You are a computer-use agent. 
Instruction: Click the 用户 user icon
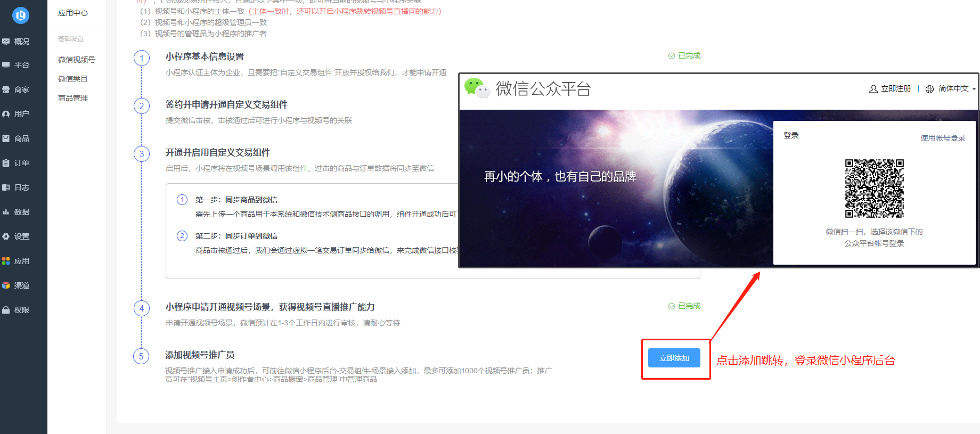(x=6, y=114)
